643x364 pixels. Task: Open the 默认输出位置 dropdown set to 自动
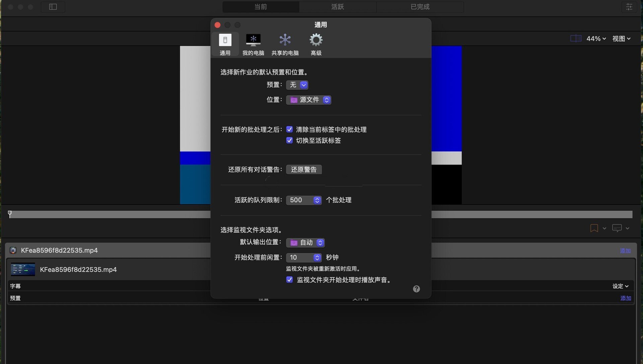305,243
